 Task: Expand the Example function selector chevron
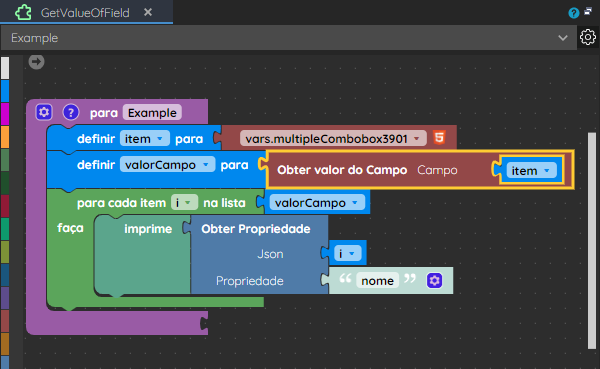click(x=562, y=38)
